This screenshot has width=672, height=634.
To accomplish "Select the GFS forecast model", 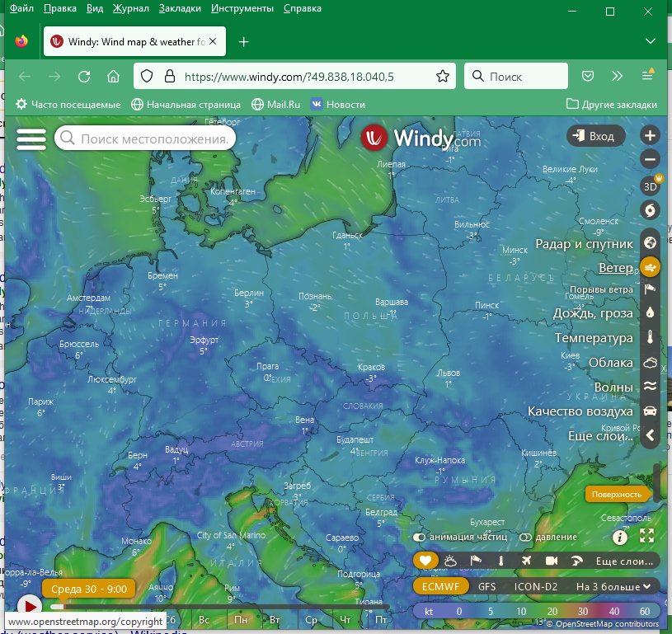I will point(486,586).
